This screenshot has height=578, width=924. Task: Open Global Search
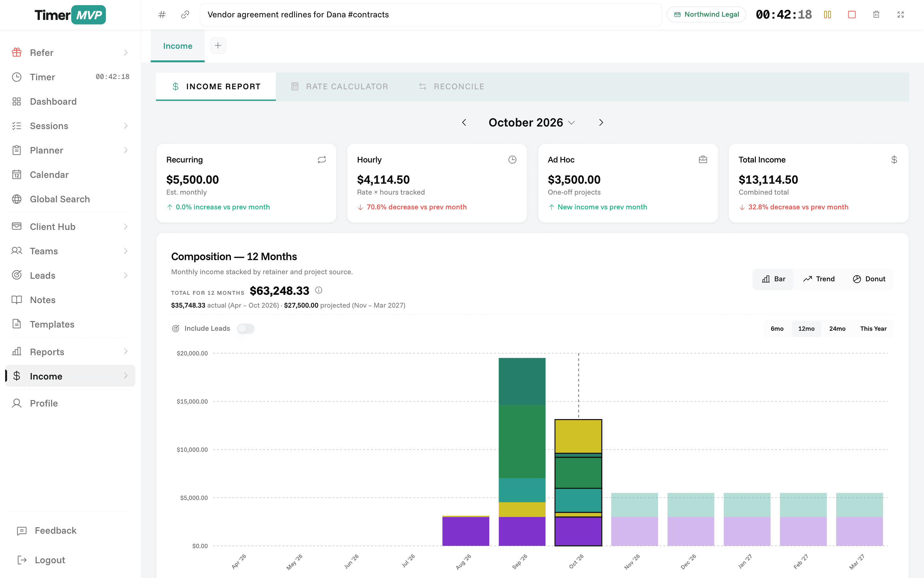click(70, 199)
